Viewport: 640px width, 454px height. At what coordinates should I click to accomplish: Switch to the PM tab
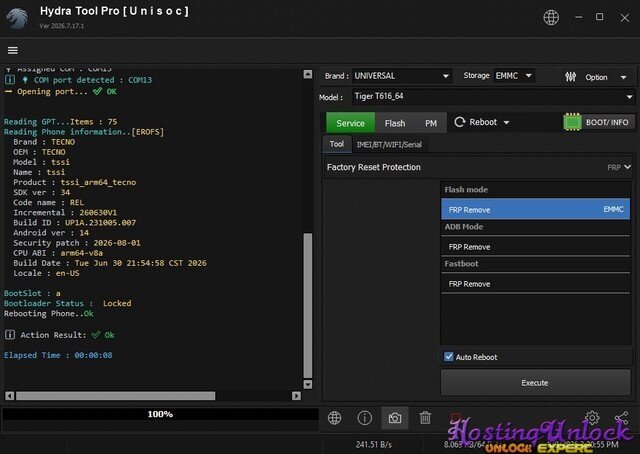[x=431, y=123]
